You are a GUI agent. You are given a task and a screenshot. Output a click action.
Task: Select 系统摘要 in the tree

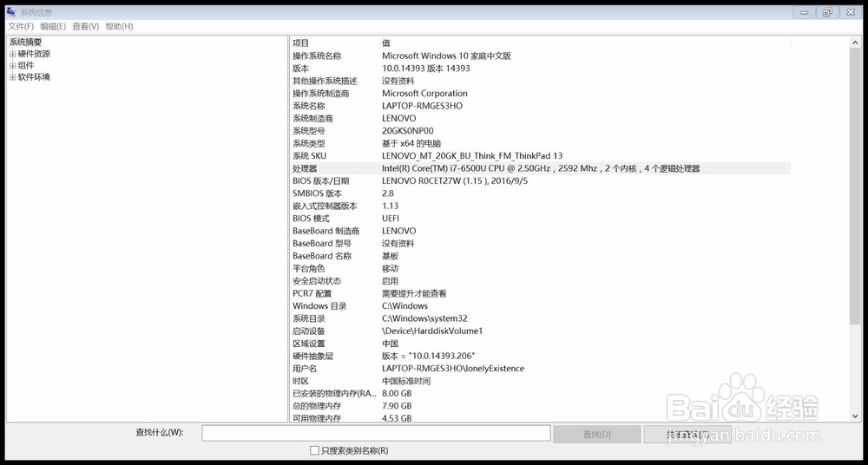coord(25,42)
